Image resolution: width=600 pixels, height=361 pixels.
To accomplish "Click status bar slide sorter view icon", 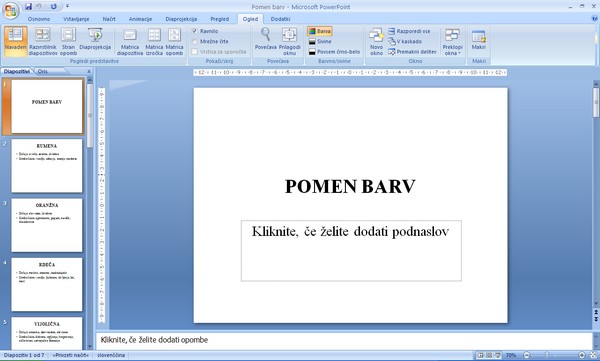I will (x=489, y=355).
